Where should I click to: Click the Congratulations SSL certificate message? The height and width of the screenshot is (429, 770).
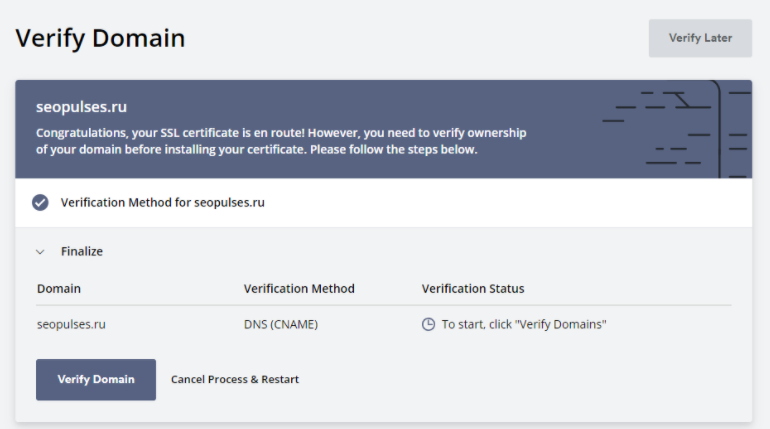[281, 141]
